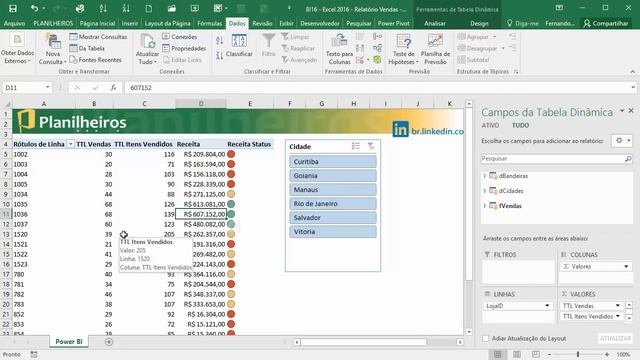Open the Página Inicial tab
The width and height of the screenshot is (640, 360).
coord(97,23)
